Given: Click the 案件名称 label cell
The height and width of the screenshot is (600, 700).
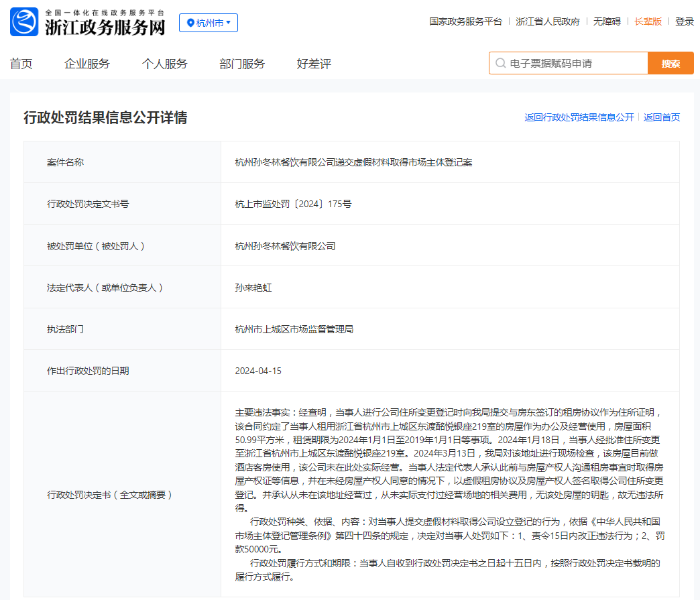Looking at the screenshot, I should 122,162.
